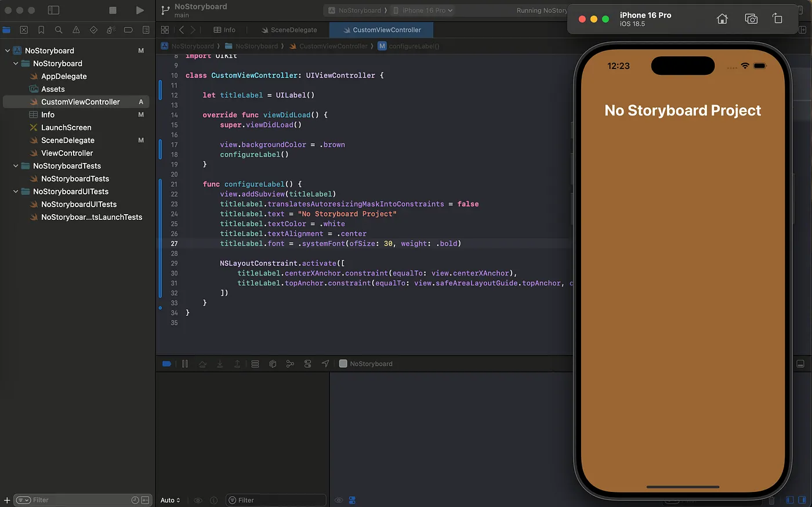
Task: Click Step Into in debug bar
Action: [x=220, y=364]
